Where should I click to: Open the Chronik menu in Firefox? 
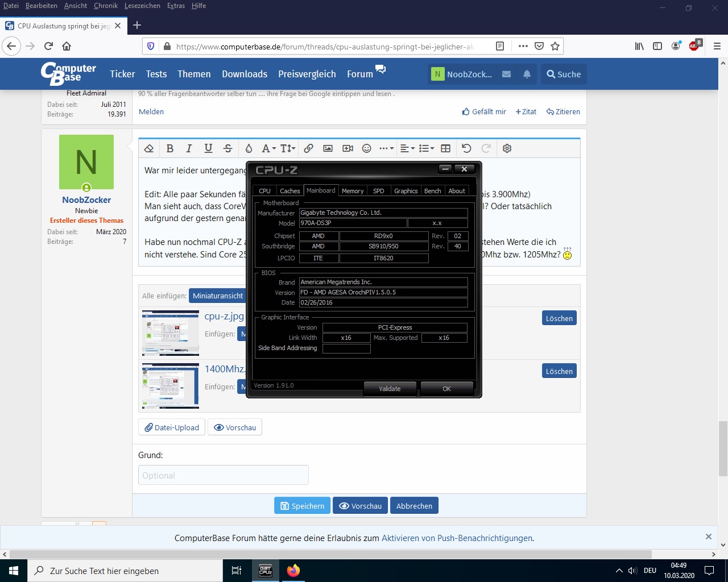[106, 6]
